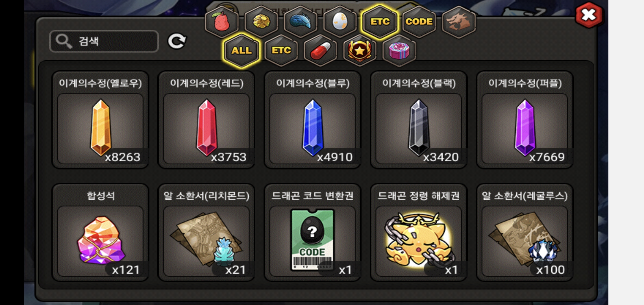This screenshot has width=644, height=305.
Task: Select the 이계의수정(옐로우) yellow crystal item
Action: [100, 120]
